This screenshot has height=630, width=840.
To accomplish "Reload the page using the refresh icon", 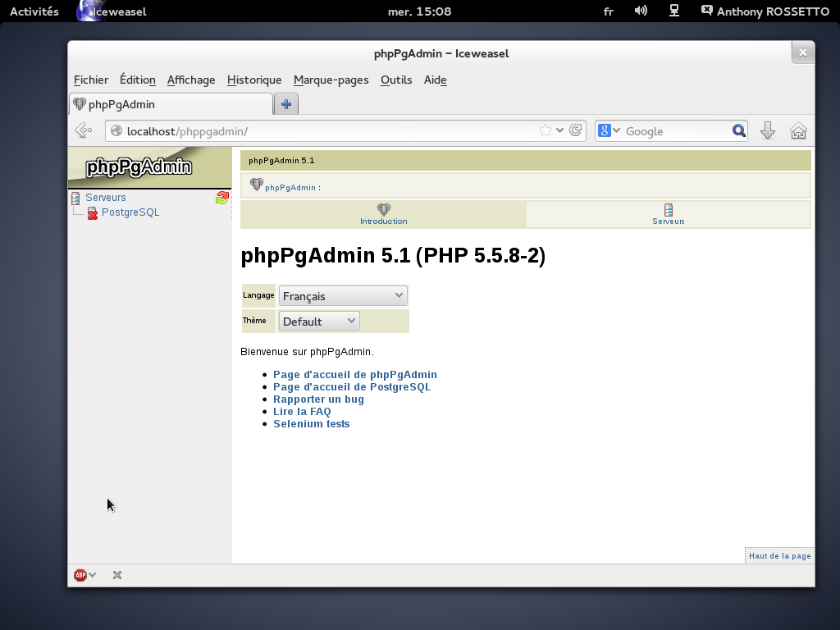I will click(576, 130).
